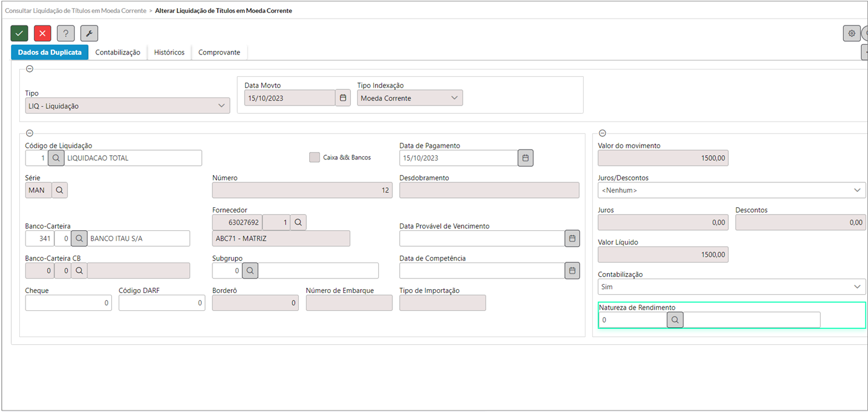Expand the Tipo Indexação dropdown
This screenshot has height=412, width=868.
410,98
